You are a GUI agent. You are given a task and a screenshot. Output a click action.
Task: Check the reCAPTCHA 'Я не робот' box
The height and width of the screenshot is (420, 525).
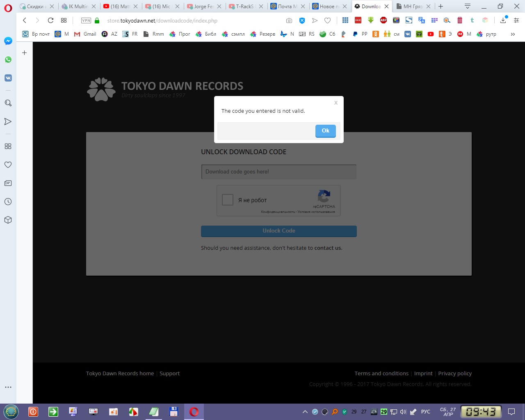[228, 200]
